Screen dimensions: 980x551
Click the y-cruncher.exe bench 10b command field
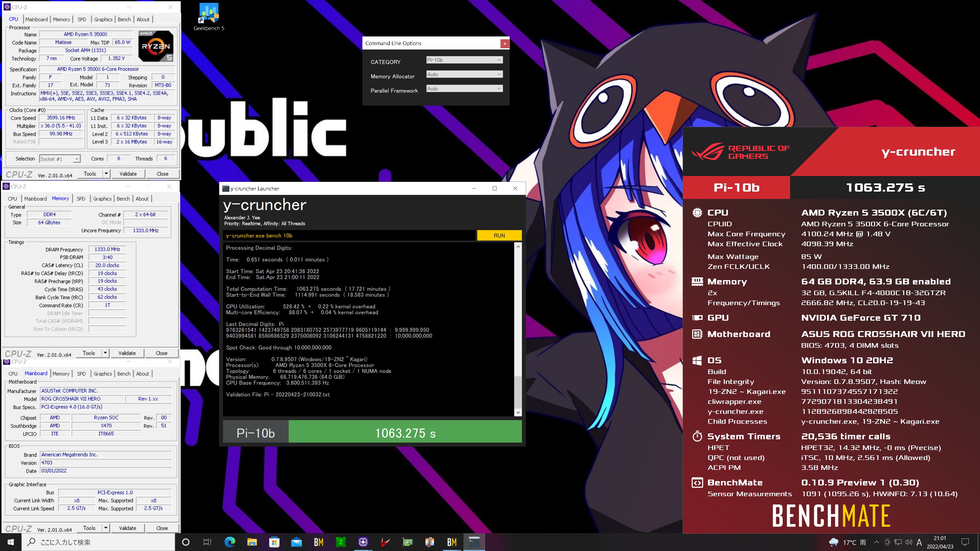point(349,235)
